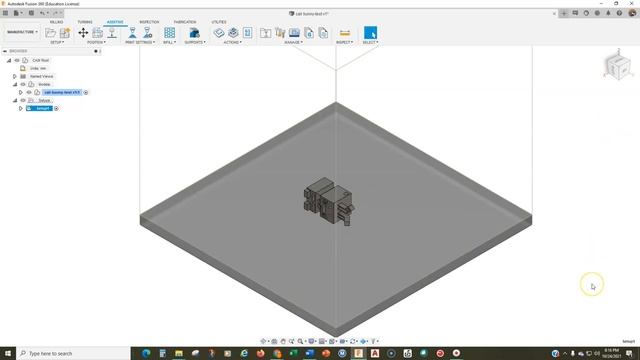Switch to the Milling tab
Screen dimensions: 640x360
[56, 22]
